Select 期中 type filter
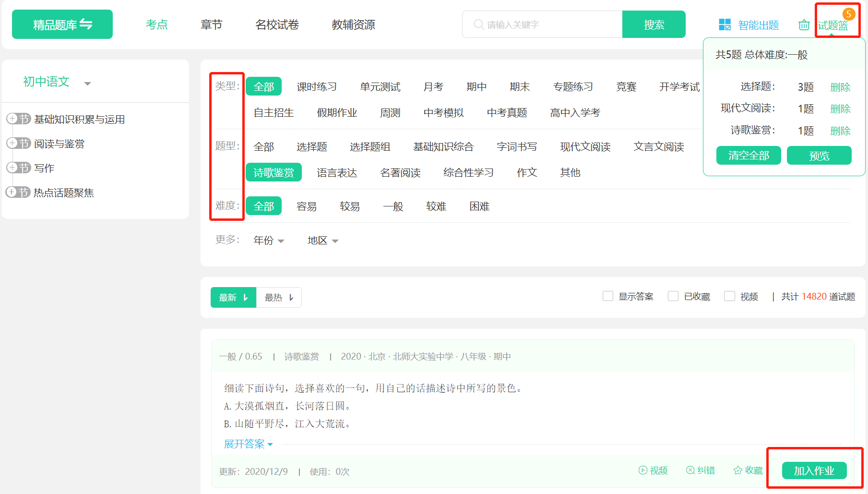Image resolution: width=868 pixels, height=494 pixels. tap(476, 87)
